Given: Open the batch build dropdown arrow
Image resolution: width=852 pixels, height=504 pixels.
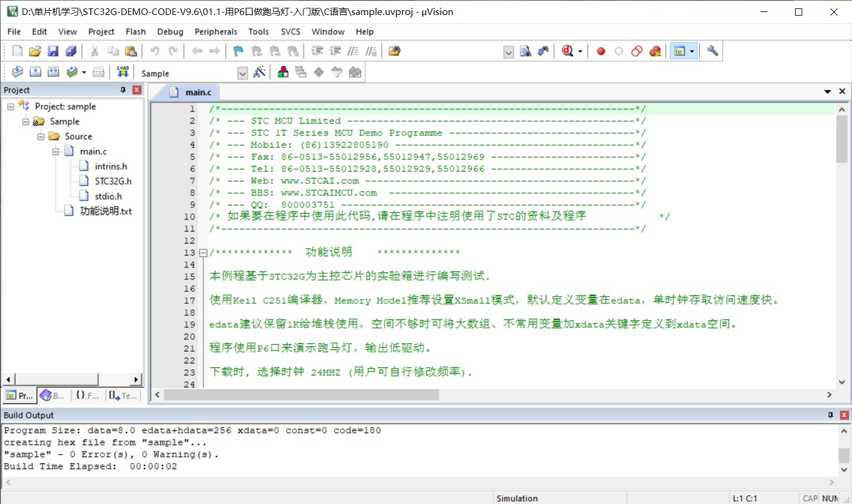Looking at the screenshot, I should click(x=84, y=73).
